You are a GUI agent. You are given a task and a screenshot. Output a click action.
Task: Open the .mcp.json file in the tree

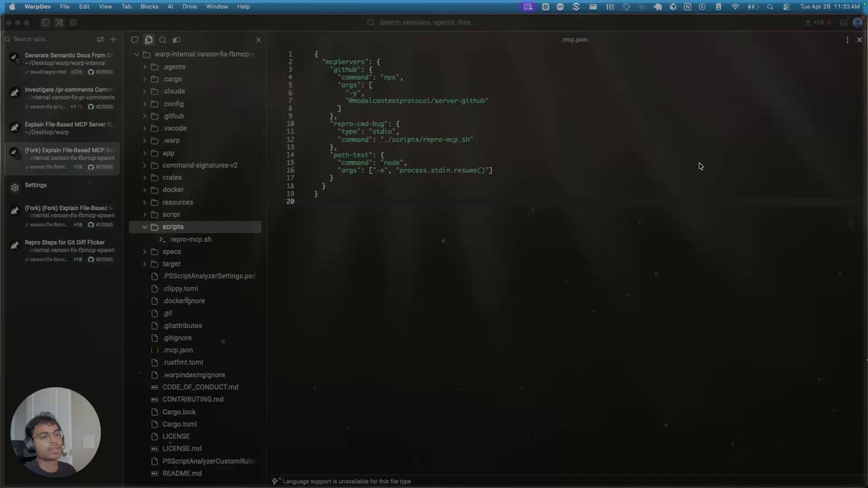point(195,350)
